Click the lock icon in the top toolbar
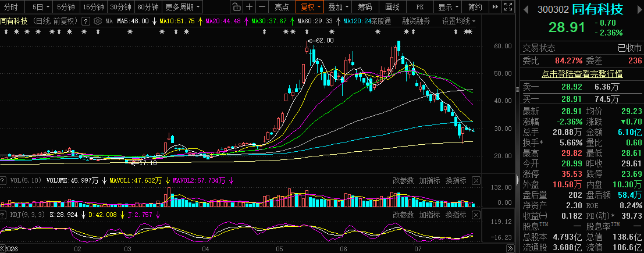The height and width of the screenshot is (253, 644). pos(236,6)
